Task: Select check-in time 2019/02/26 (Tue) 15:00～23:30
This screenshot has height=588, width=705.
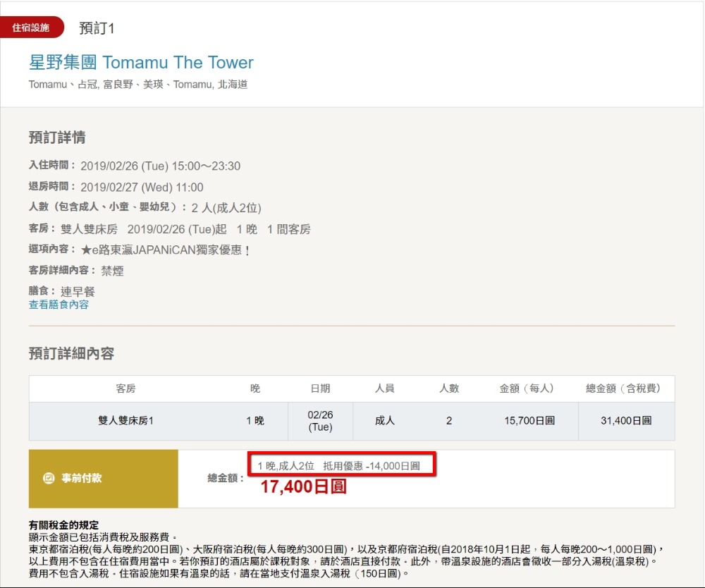Action: point(161,166)
